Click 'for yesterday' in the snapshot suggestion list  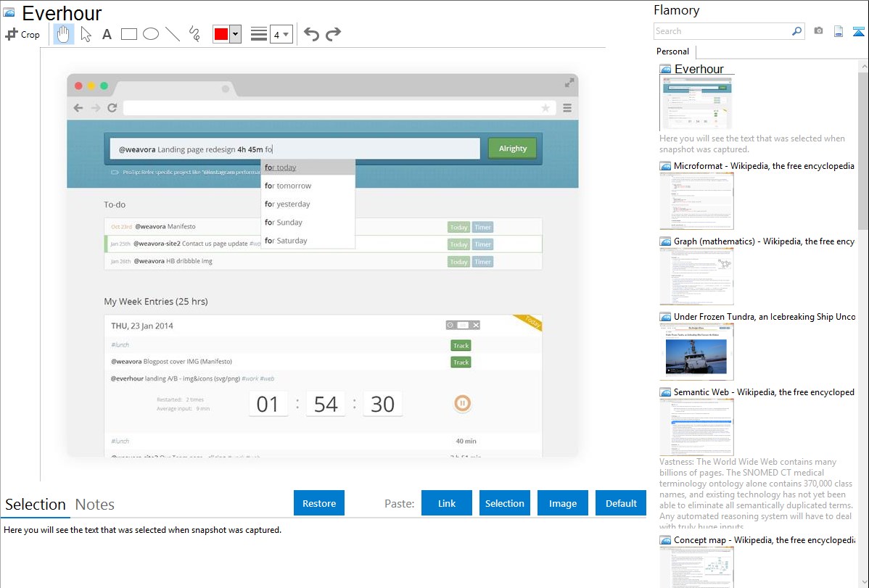coord(287,204)
